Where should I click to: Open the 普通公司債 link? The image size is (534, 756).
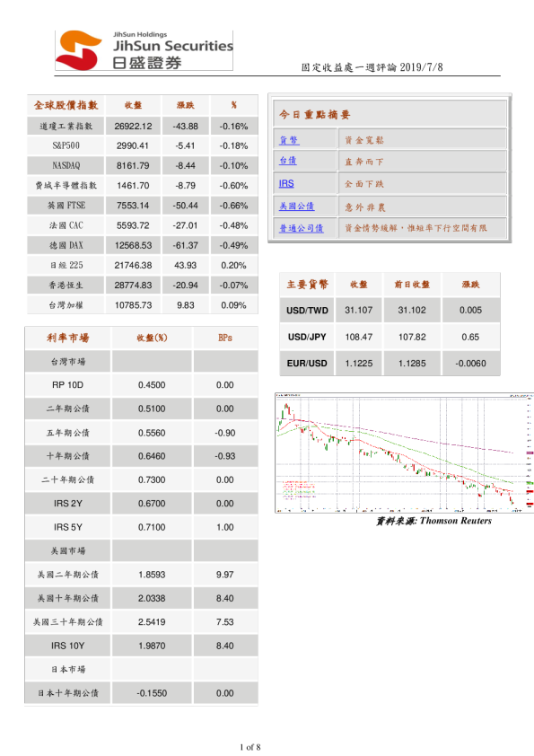tap(302, 228)
